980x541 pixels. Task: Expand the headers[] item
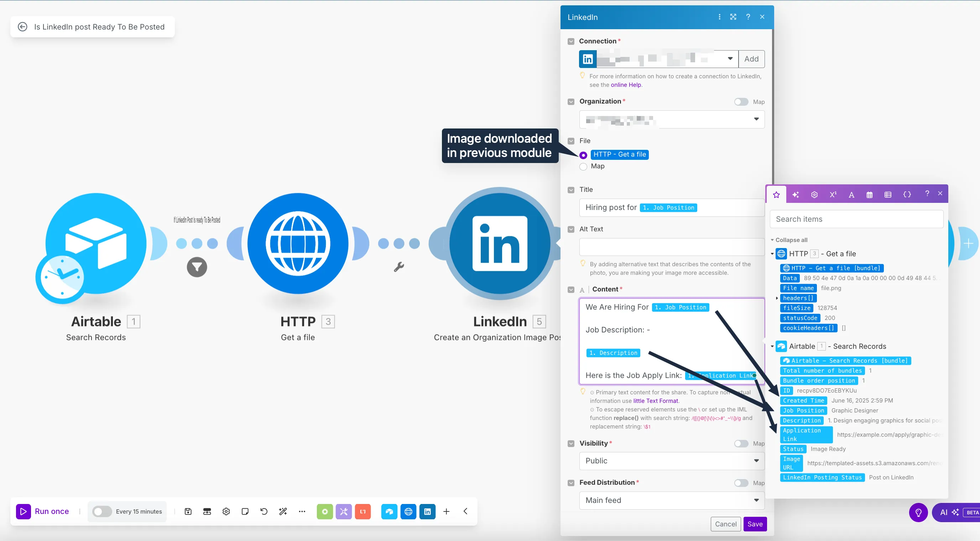(x=777, y=298)
